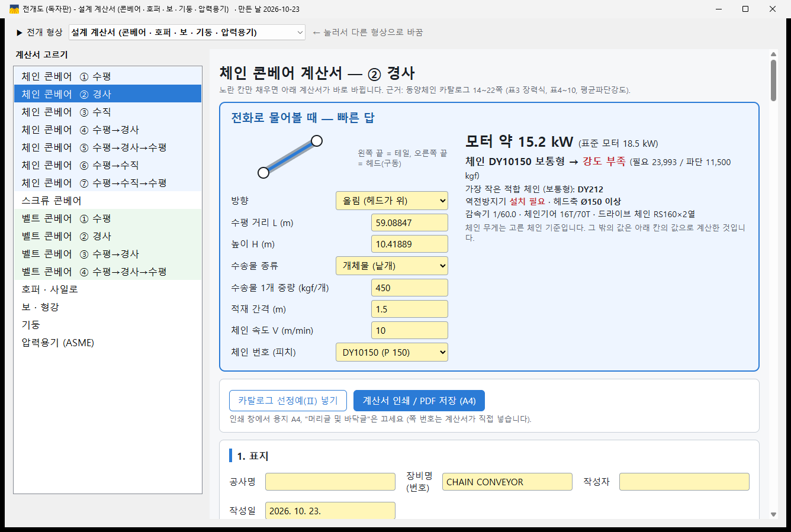
Task: Click the 전화로 물어볼 때 — 빠른 답 heading
Action: pos(303,118)
